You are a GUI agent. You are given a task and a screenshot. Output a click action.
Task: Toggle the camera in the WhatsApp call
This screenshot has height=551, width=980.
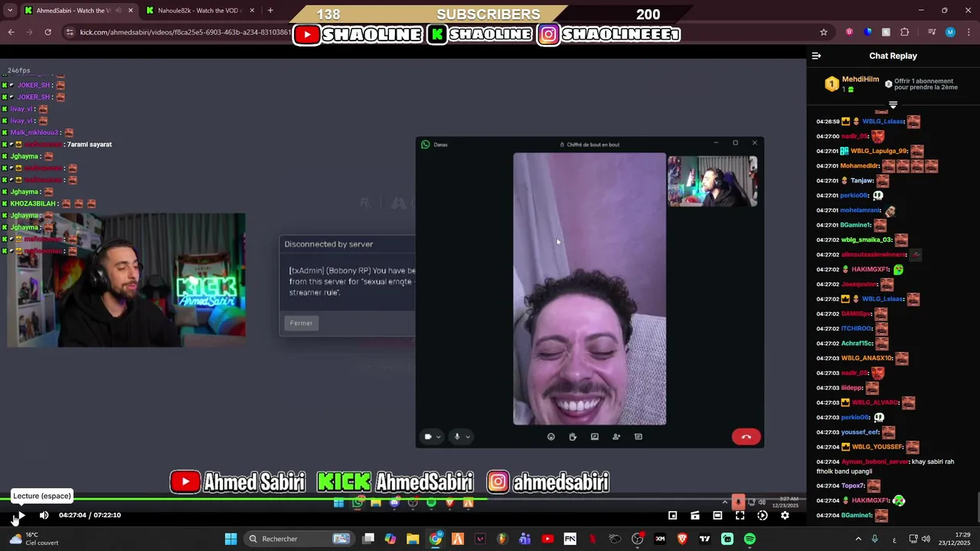428,437
